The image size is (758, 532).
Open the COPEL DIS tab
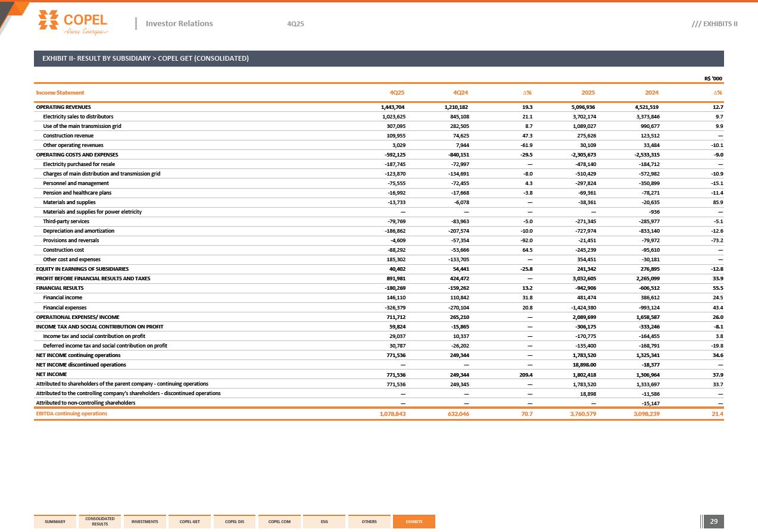pos(235,522)
